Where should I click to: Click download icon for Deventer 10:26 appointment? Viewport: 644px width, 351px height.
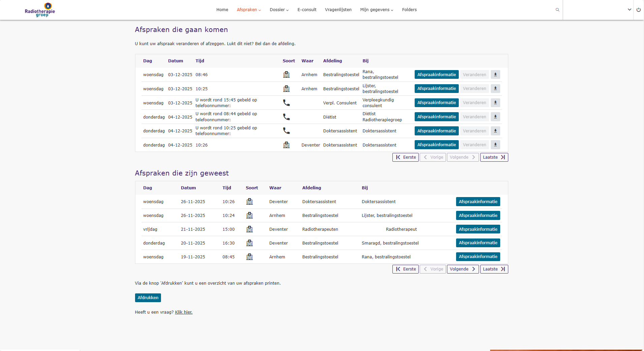click(495, 145)
